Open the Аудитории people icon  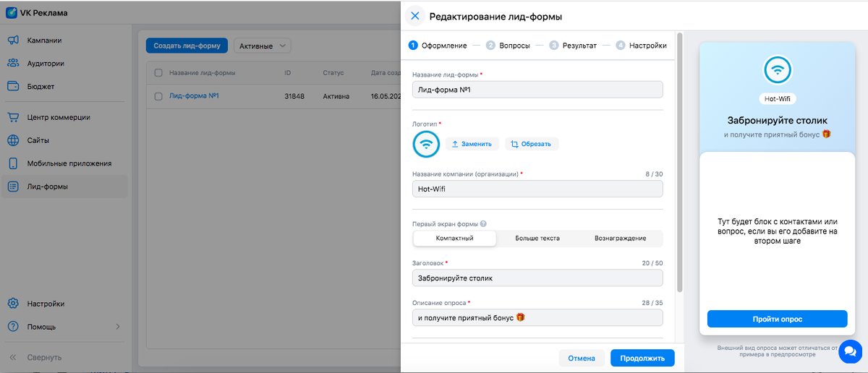click(x=13, y=64)
